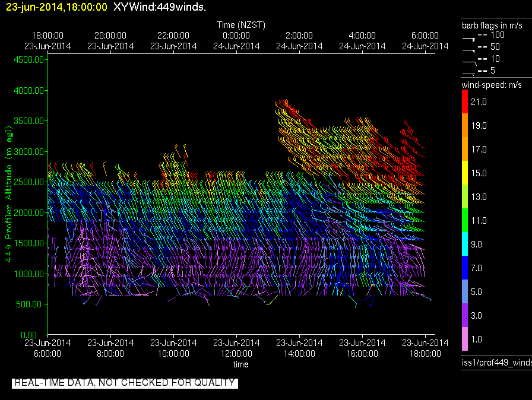Screen dimensions: 532x400
Task: Select the Time (NZST) axis label
Action: tap(241, 25)
